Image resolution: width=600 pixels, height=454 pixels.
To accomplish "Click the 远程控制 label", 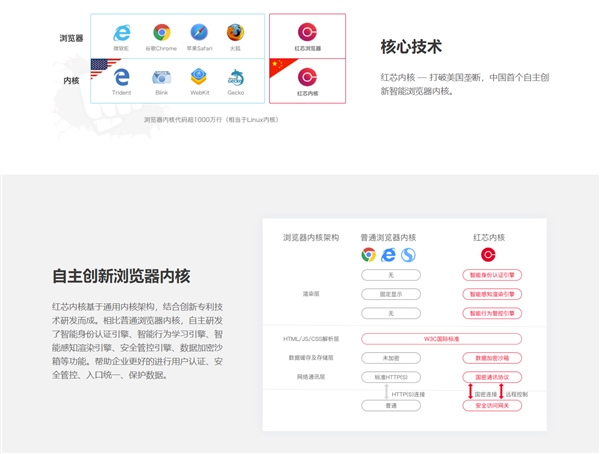I will [x=517, y=394].
